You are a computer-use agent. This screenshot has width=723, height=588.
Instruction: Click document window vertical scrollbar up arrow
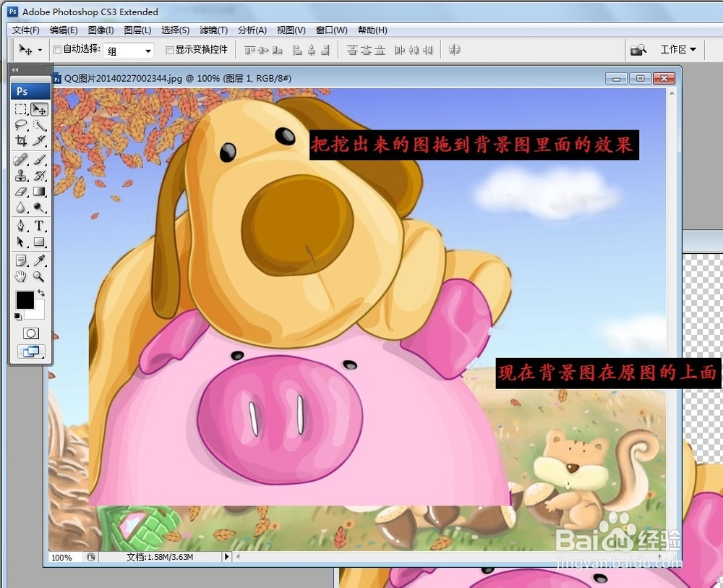(672, 93)
